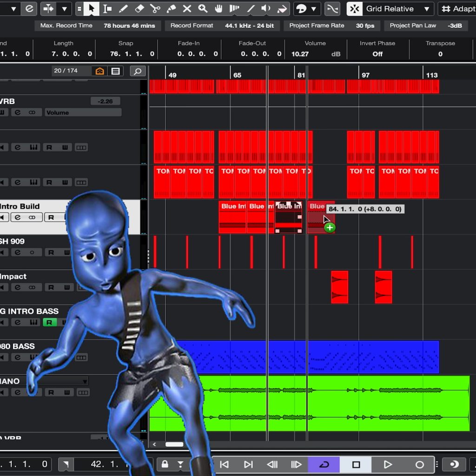Open the track visibility agents menu
Screen dimensions: 476x476
pyautogui.click(x=99, y=71)
